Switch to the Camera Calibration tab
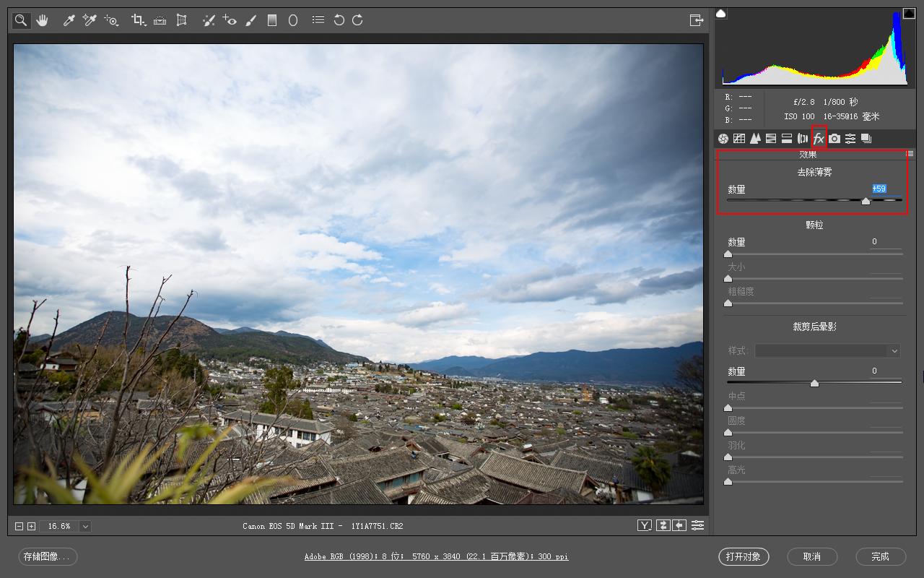924x578 pixels. [x=834, y=139]
